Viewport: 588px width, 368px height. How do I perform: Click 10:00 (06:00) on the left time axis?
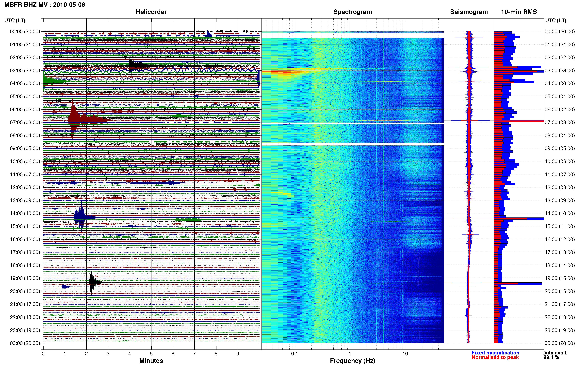[x=25, y=161]
